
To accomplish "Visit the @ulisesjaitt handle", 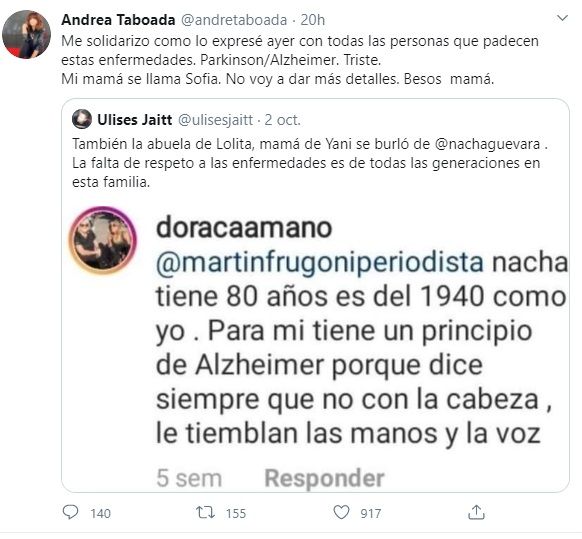I will (215, 120).
